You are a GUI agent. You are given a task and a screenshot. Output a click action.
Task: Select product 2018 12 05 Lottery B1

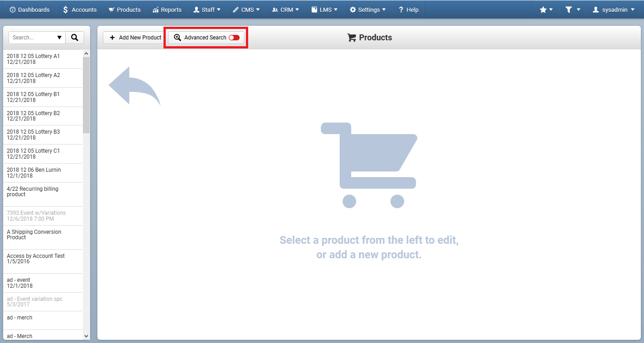point(43,97)
